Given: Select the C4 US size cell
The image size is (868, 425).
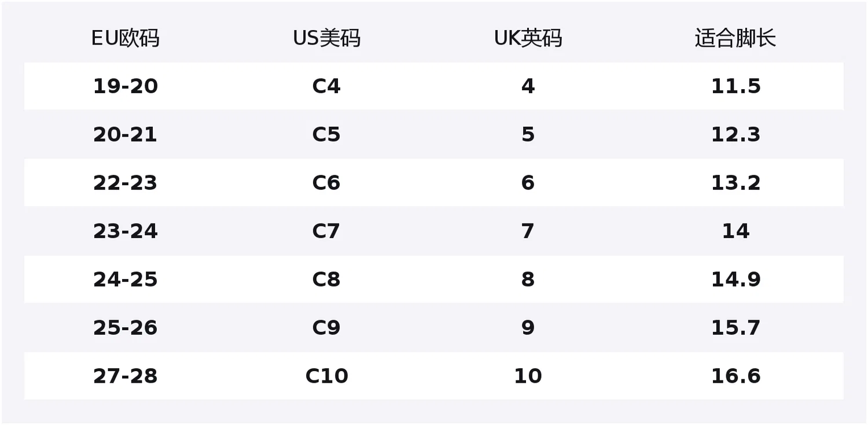Looking at the screenshot, I should coord(326,86).
